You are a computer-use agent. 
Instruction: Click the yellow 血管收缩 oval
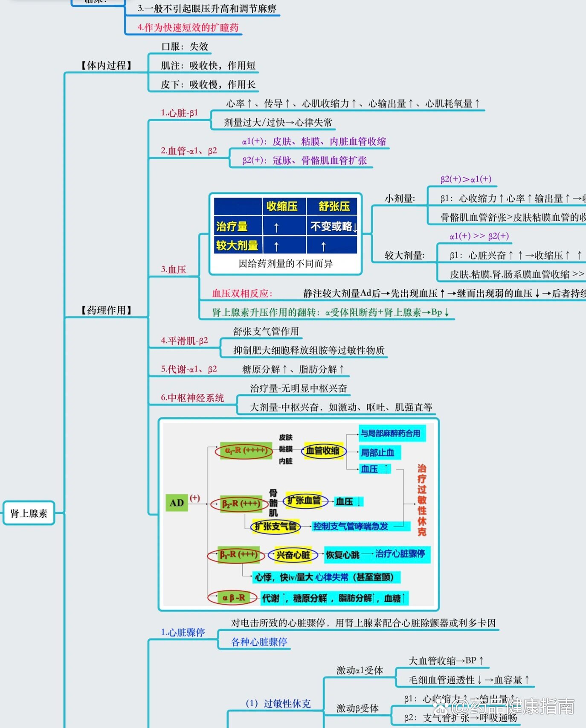(x=323, y=451)
